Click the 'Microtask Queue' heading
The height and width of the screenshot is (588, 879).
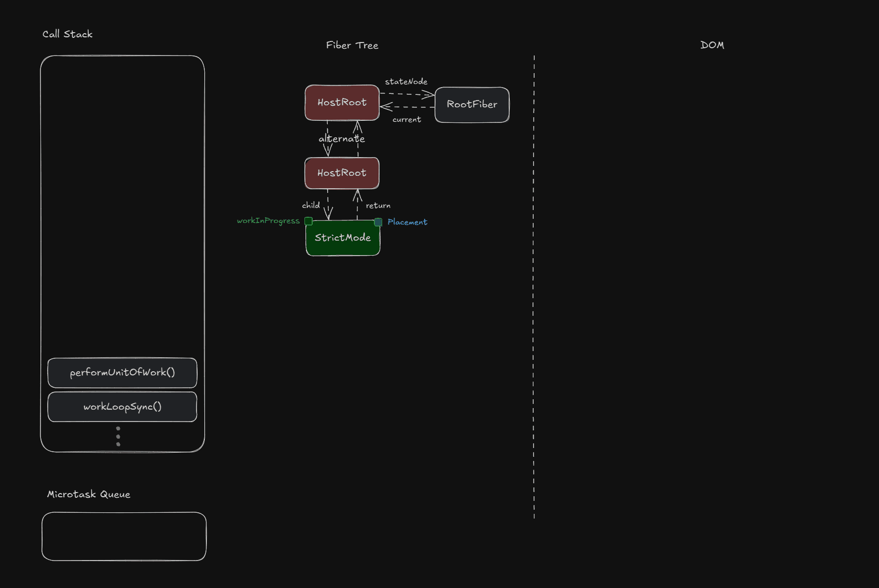pos(89,495)
